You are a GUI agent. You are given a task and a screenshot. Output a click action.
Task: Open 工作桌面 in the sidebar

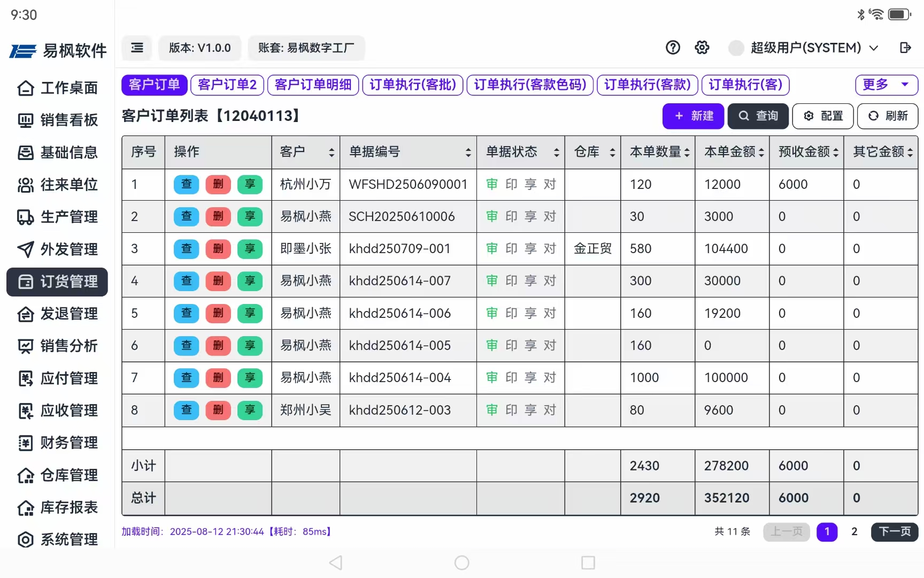(57, 88)
